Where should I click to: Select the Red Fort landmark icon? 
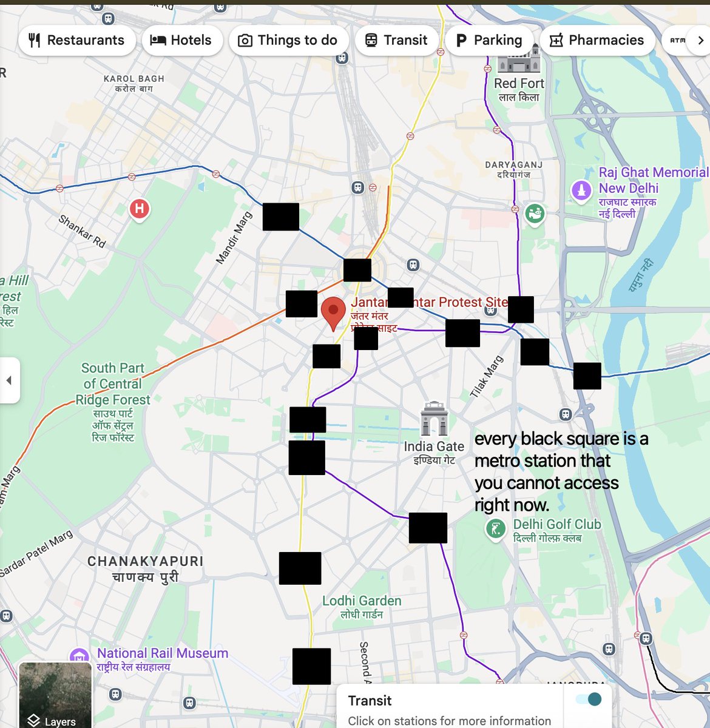(519, 59)
